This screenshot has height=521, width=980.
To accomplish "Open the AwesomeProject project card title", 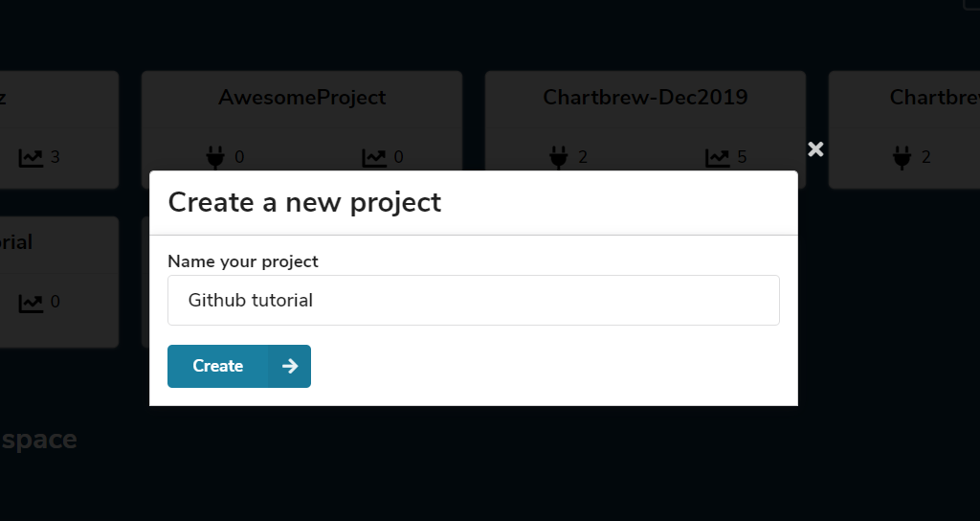I will 301,98.
